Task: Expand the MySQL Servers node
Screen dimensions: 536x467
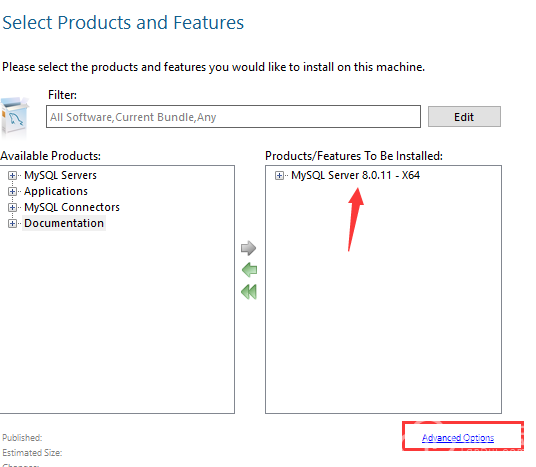Action: pos(12,175)
